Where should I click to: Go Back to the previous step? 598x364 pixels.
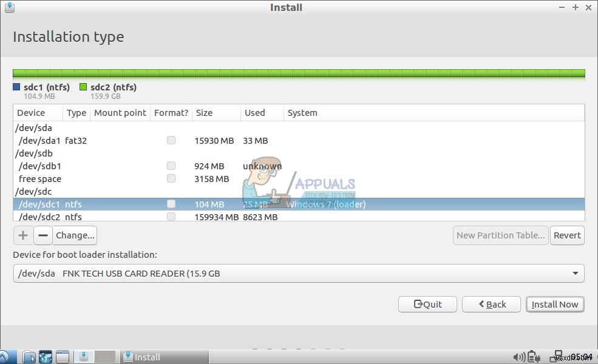(x=491, y=304)
